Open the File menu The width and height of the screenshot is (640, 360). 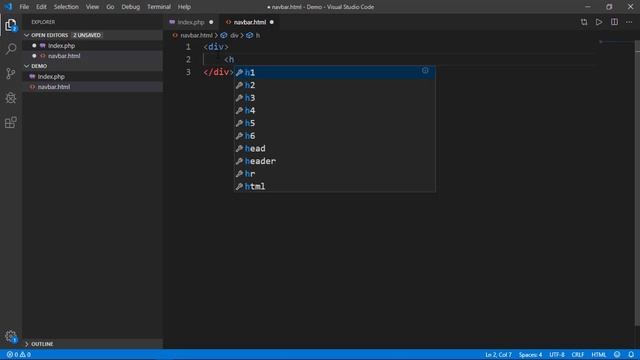click(24, 7)
